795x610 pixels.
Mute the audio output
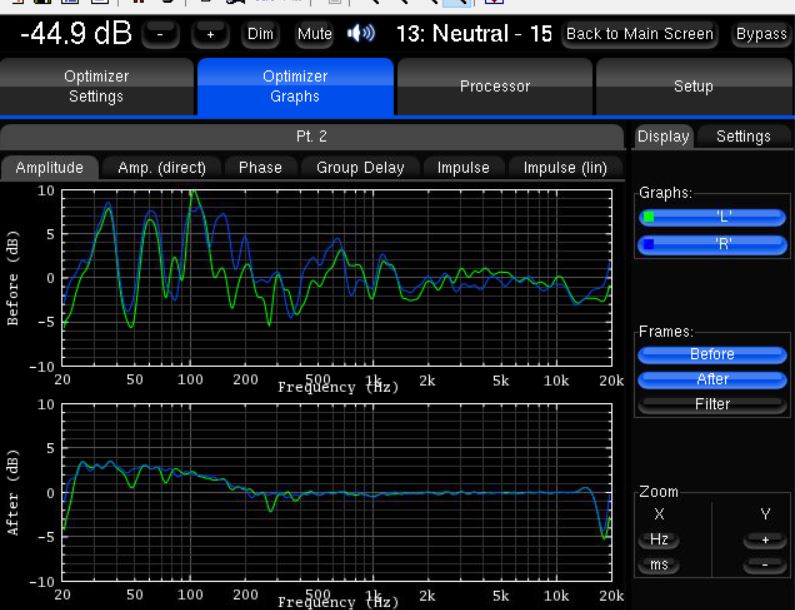[x=314, y=34]
